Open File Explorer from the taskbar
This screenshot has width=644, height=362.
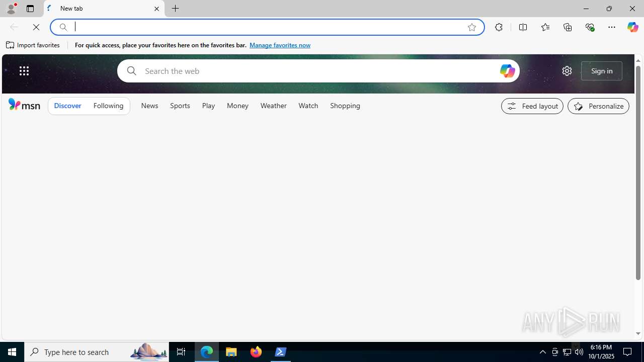pos(231,352)
